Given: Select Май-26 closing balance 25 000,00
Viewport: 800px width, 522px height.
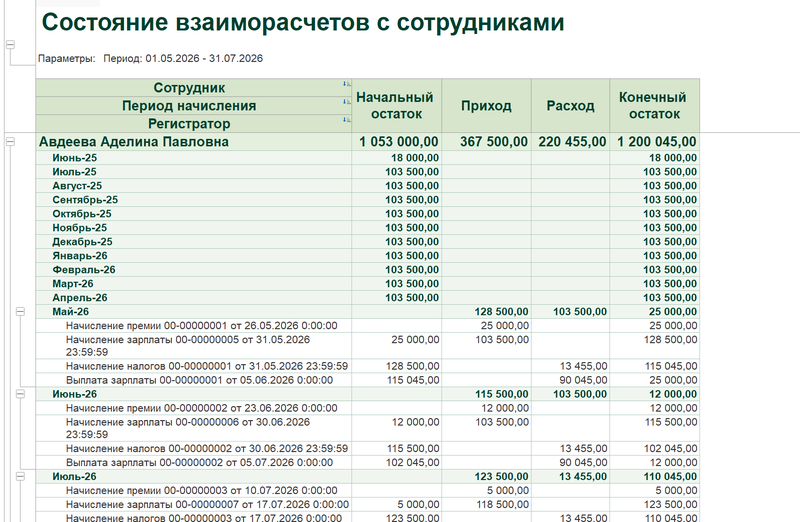Looking at the screenshot, I should coord(654,312).
